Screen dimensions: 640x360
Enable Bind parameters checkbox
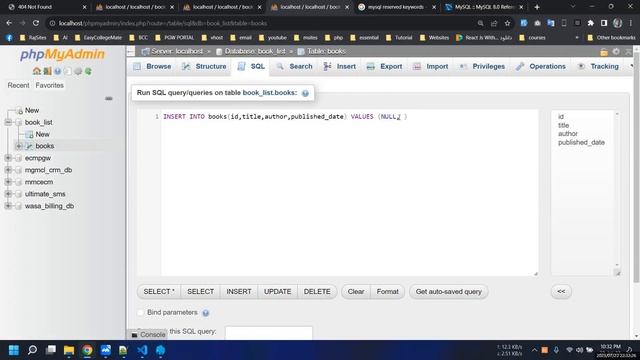point(140,313)
